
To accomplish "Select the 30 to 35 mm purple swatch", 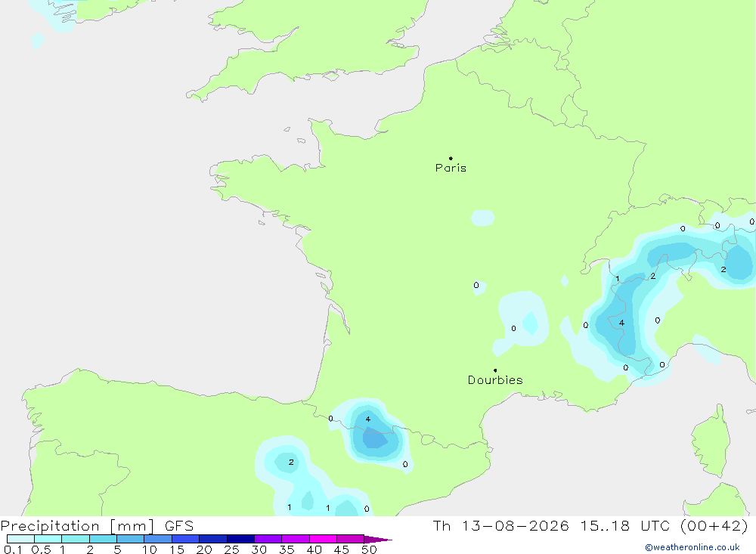I will tap(268, 539).
